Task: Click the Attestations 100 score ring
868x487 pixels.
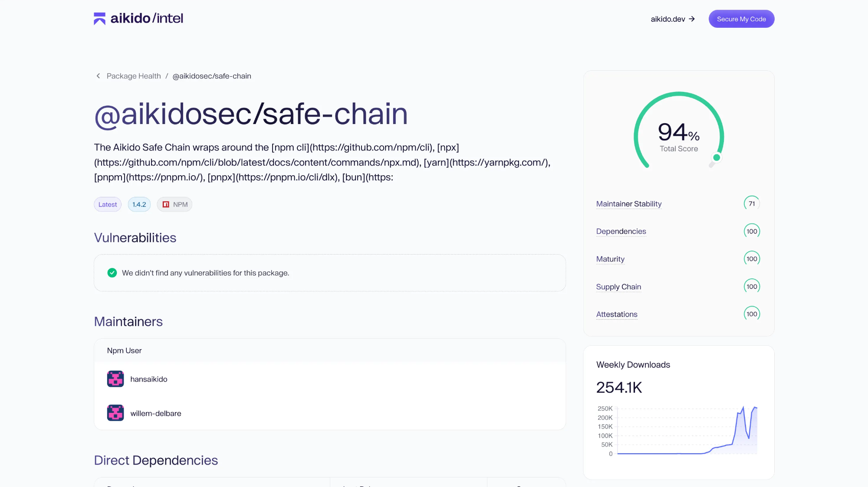Action: coord(752,314)
